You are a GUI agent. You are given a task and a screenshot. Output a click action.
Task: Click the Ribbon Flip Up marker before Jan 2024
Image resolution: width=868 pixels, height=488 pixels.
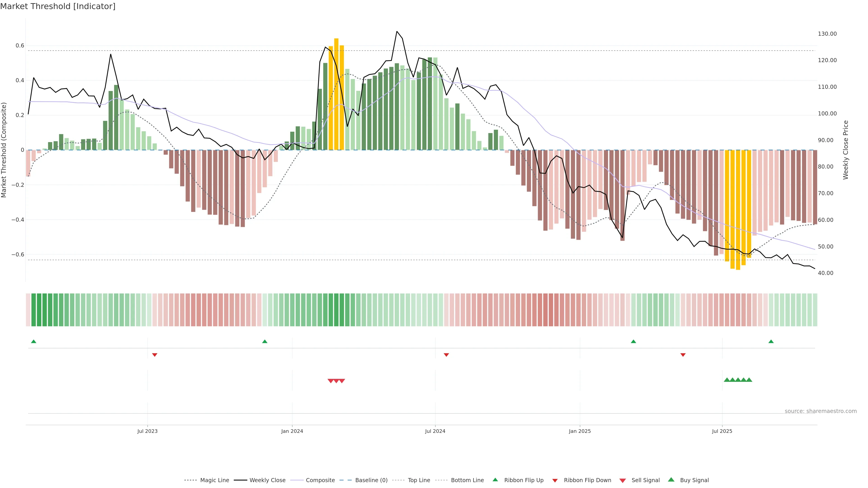click(264, 342)
